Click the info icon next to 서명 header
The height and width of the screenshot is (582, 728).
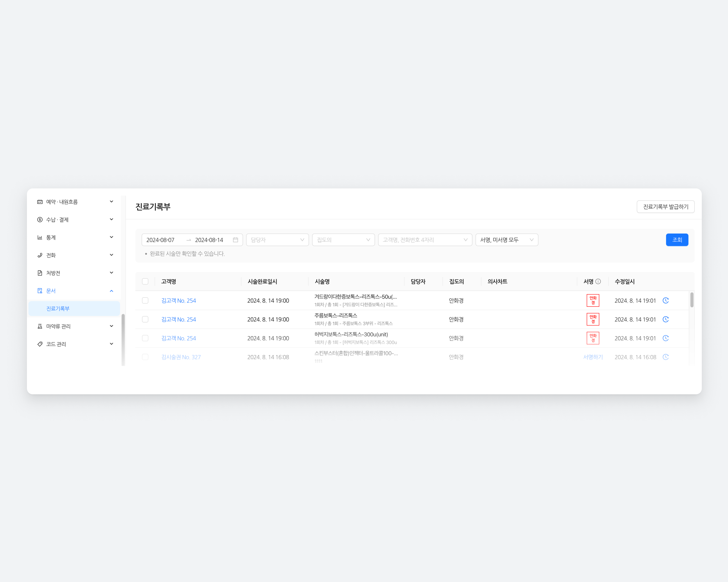(x=598, y=281)
